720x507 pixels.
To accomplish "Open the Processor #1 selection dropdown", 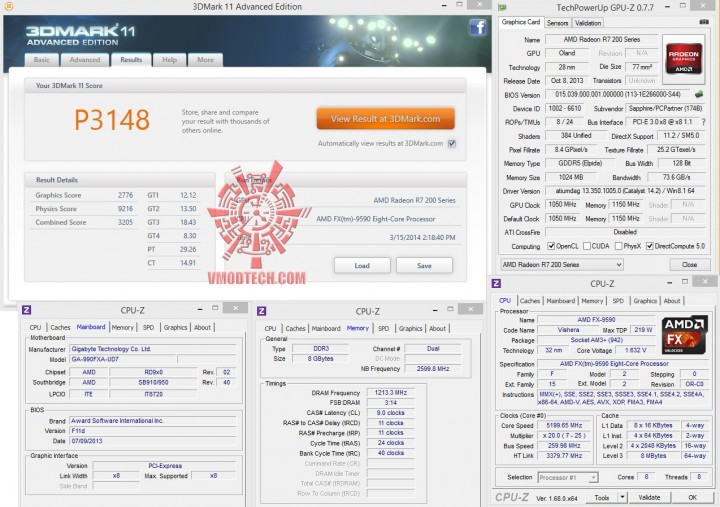I will [568, 478].
